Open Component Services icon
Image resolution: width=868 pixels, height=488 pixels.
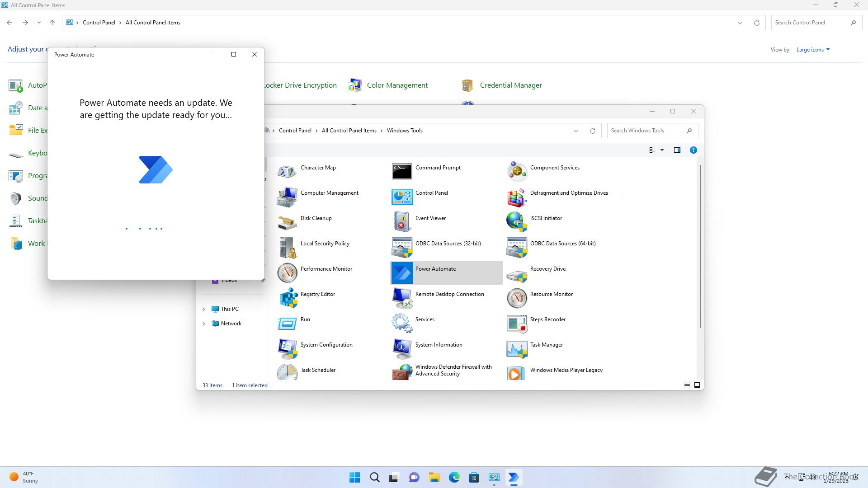pos(517,172)
